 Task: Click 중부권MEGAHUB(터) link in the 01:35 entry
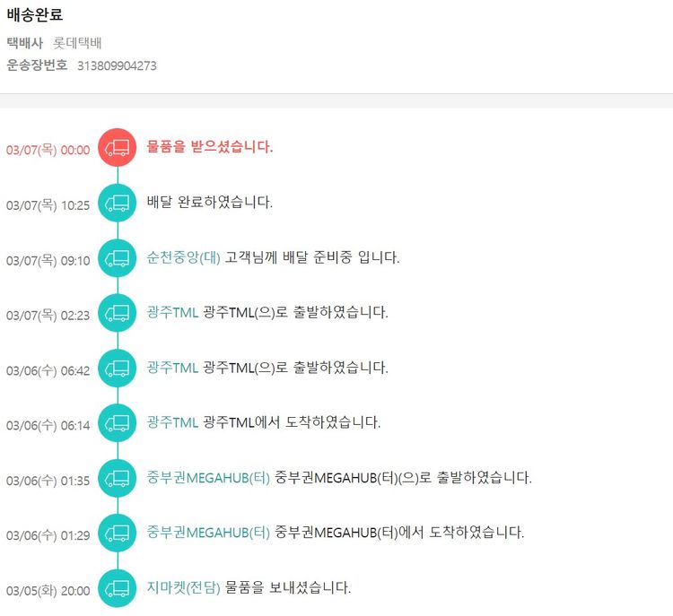pos(208,478)
